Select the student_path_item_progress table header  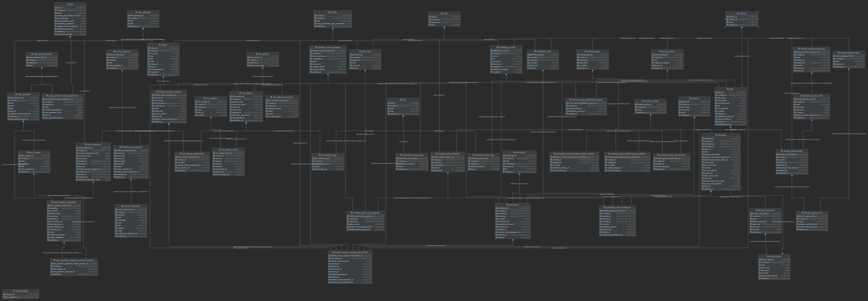pos(365,213)
